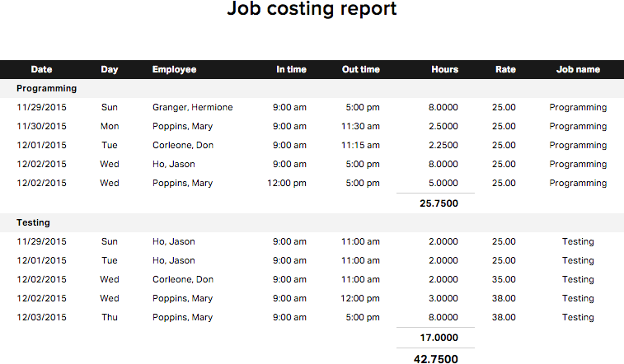Click the 11/30/2015 date cell
The height and width of the screenshot is (364, 624).
click(41, 126)
